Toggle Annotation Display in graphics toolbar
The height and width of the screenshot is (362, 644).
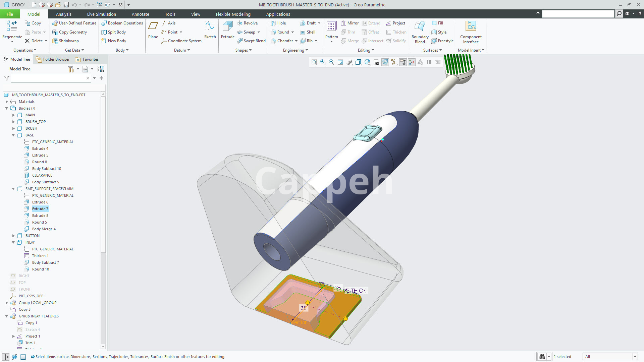click(403, 62)
